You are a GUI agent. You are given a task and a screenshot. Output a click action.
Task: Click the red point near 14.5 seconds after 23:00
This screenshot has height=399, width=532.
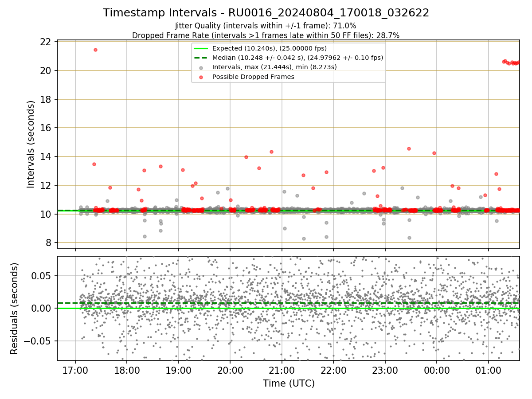click(409, 149)
